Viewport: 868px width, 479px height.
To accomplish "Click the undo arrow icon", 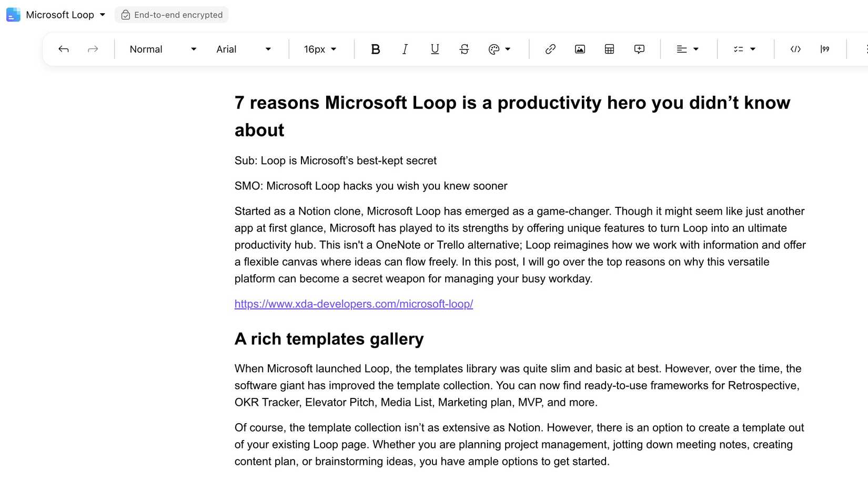I will point(64,49).
